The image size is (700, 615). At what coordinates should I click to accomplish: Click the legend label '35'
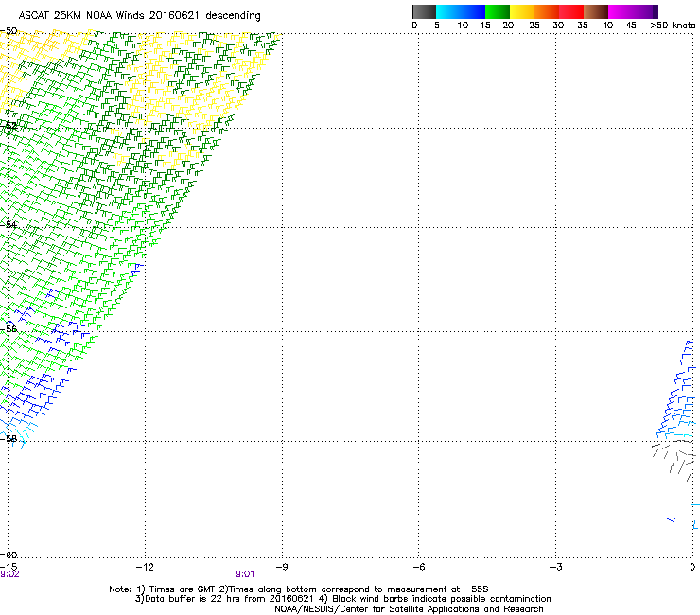(583, 26)
